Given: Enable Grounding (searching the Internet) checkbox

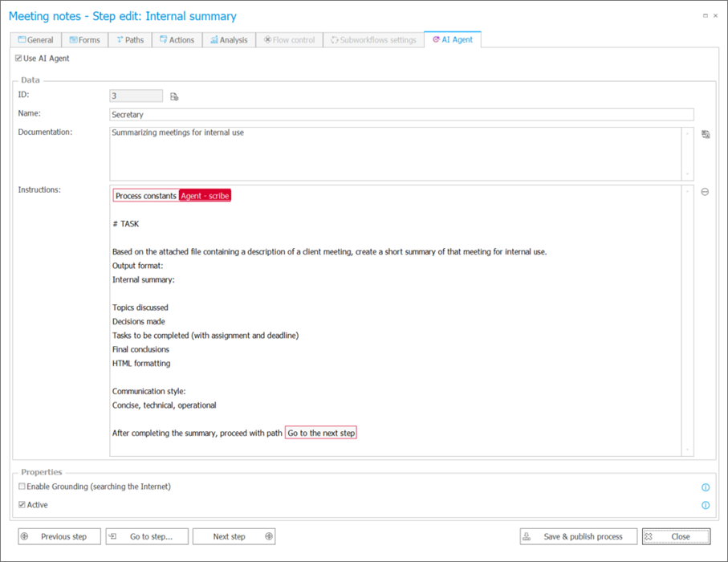Looking at the screenshot, I should [22, 487].
